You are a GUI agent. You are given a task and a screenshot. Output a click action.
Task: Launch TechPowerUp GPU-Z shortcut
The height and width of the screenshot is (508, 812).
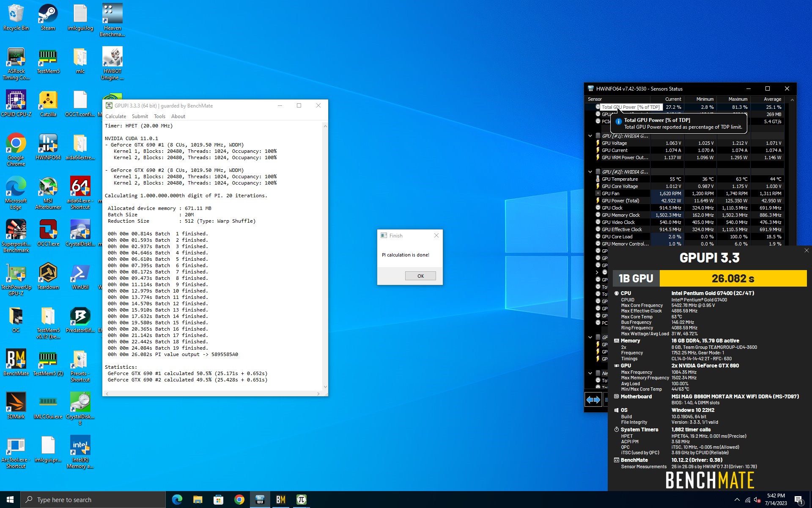pos(16,279)
